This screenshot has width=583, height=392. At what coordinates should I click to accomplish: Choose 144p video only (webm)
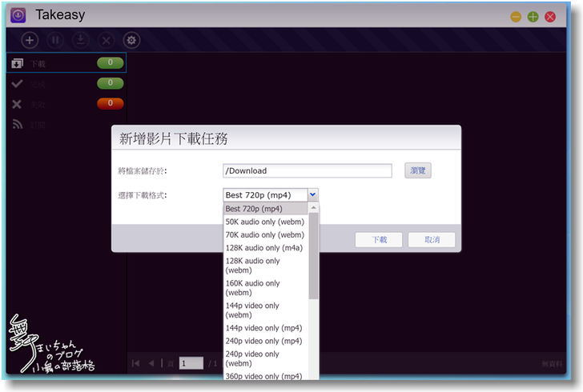pyautogui.click(x=266, y=310)
